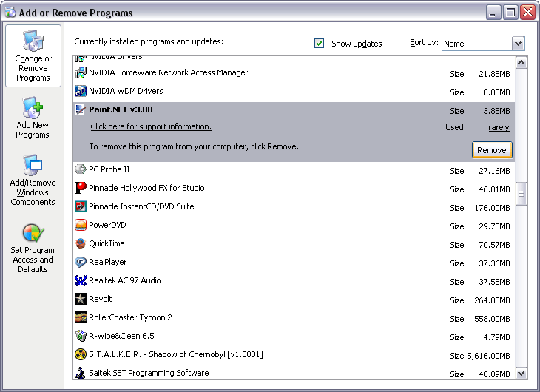540x392 pixels.
Task: Maximize the Add or Remove Programs window
Action: pos(510,13)
